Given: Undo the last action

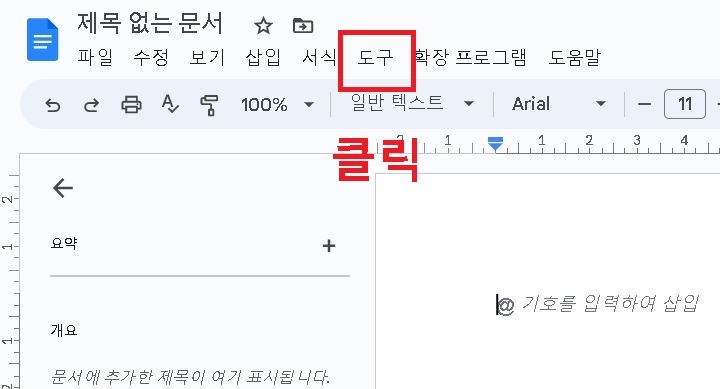Looking at the screenshot, I should (53, 105).
